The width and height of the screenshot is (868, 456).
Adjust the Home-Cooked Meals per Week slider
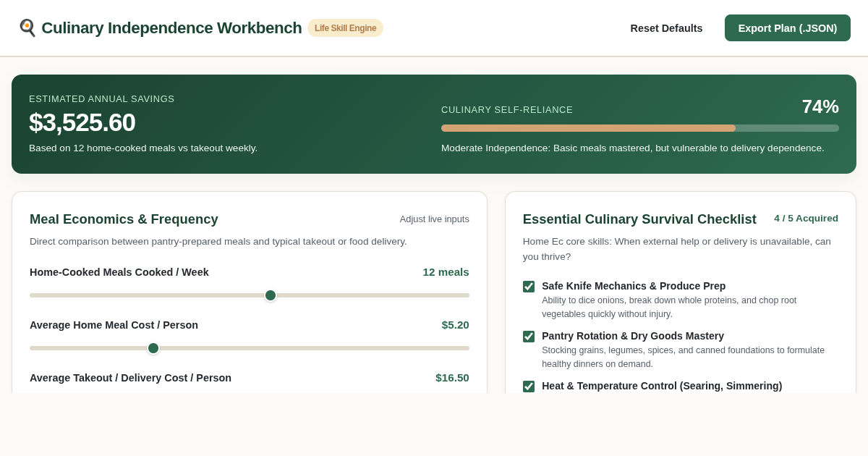(250, 295)
